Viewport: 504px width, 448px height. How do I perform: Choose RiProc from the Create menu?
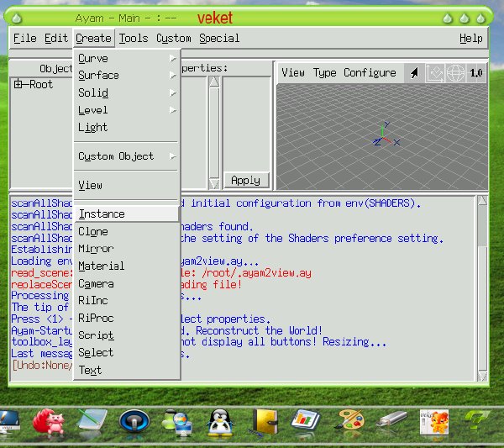click(x=126, y=318)
